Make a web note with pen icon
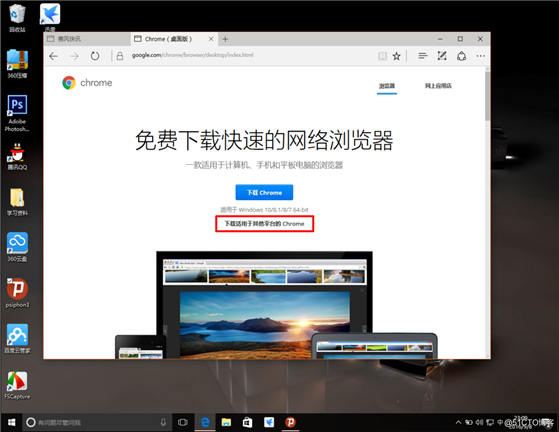Image resolution: width=559 pixels, height=432 pixels. (442, 56)
